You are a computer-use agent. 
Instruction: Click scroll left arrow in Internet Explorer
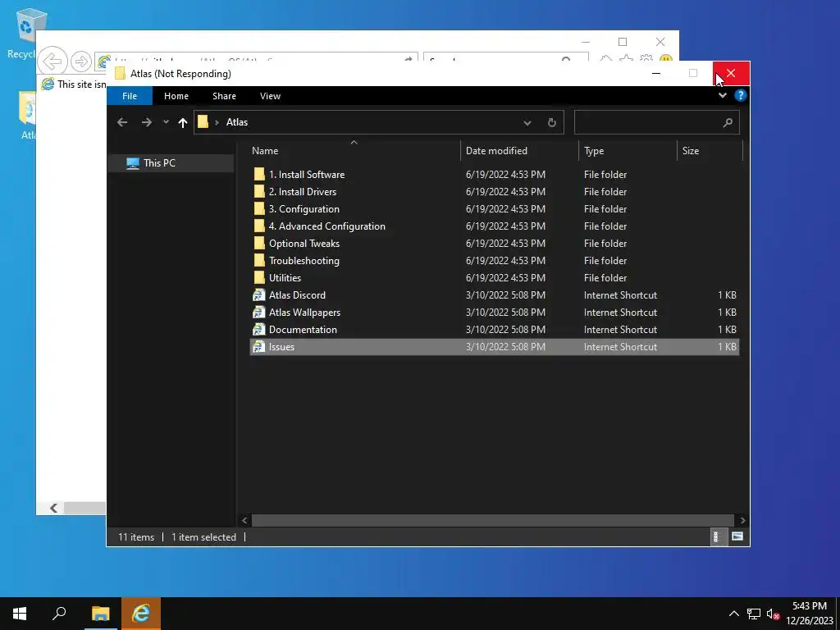53,508
